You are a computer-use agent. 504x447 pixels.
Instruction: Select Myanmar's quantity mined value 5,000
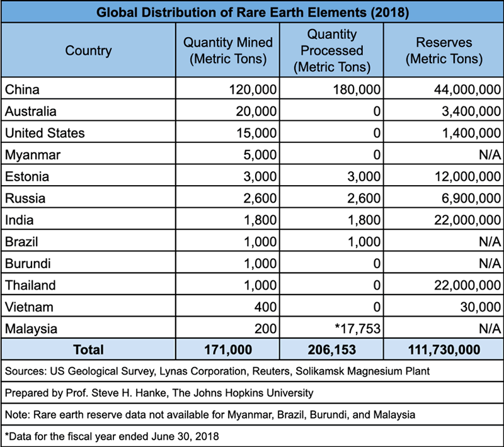click(x=261, y=155)
